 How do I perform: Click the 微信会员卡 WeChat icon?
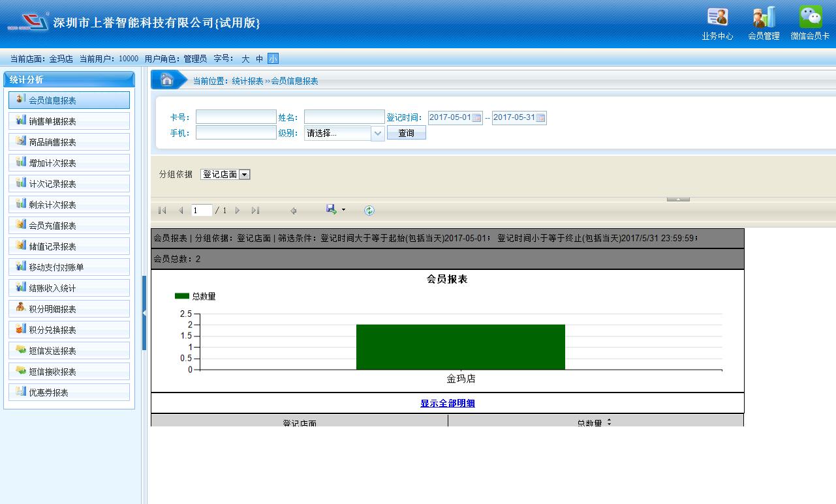coord(810,18)
